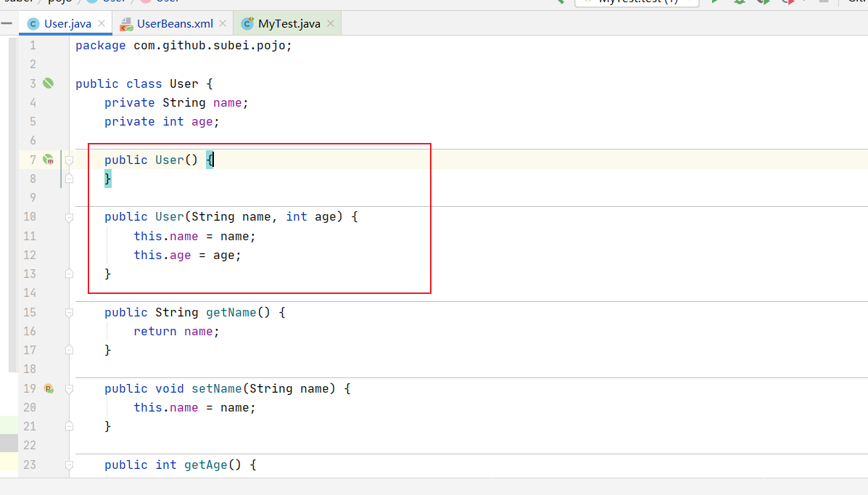Click the property gutter icon on line 19
Screen dimensions: 868x495
pos(49,389)
